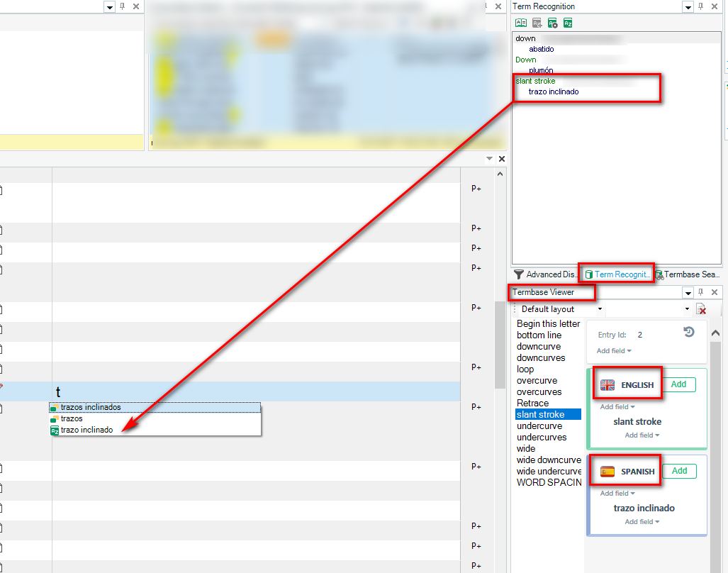Click the green Az termbase icon
Viewport: 728px width, 573px height.
pos(568,23)
